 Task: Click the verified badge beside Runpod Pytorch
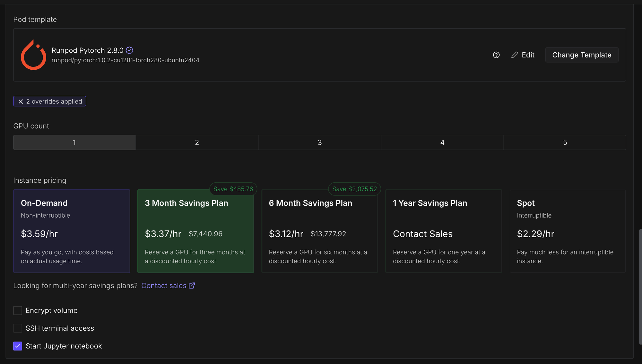pyautogui.click(x=129, y=50)
